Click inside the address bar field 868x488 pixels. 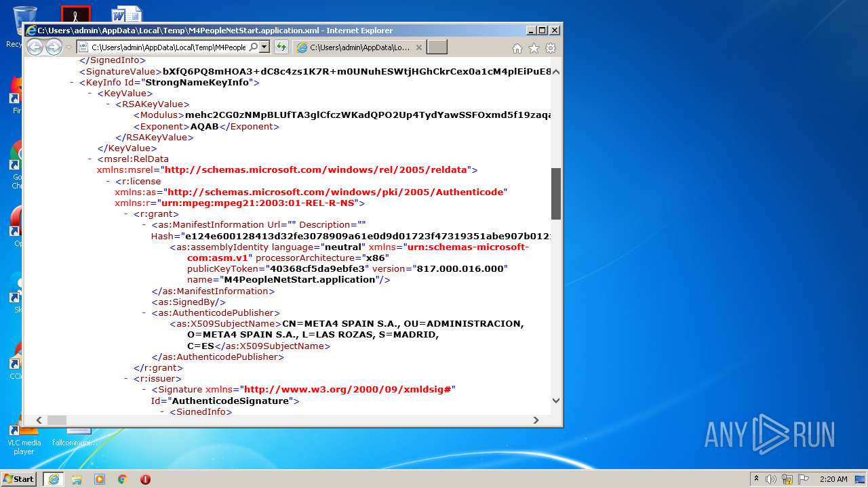[x=168, y=47]
